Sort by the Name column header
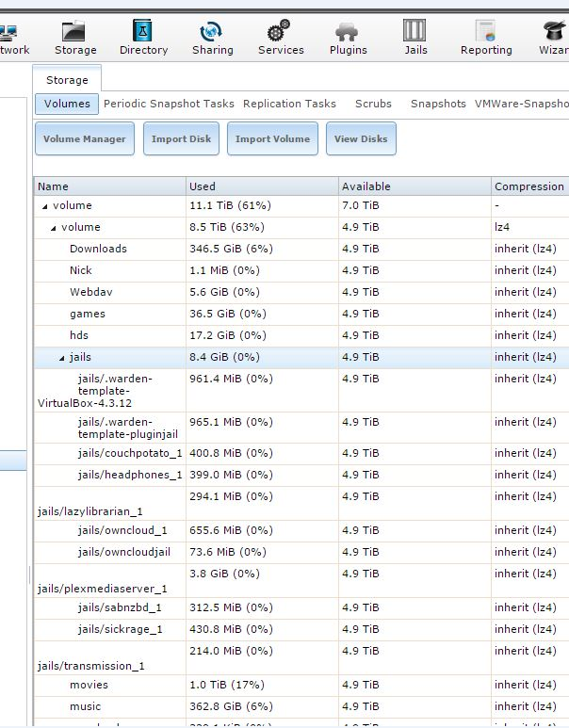569x728 pixels. 109,186
